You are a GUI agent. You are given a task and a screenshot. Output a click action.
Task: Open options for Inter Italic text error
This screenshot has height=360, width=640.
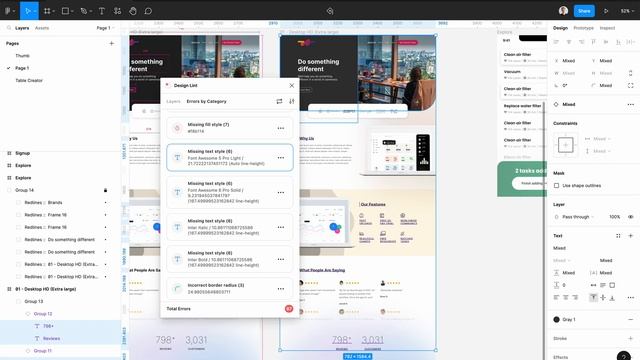[281, 227]
